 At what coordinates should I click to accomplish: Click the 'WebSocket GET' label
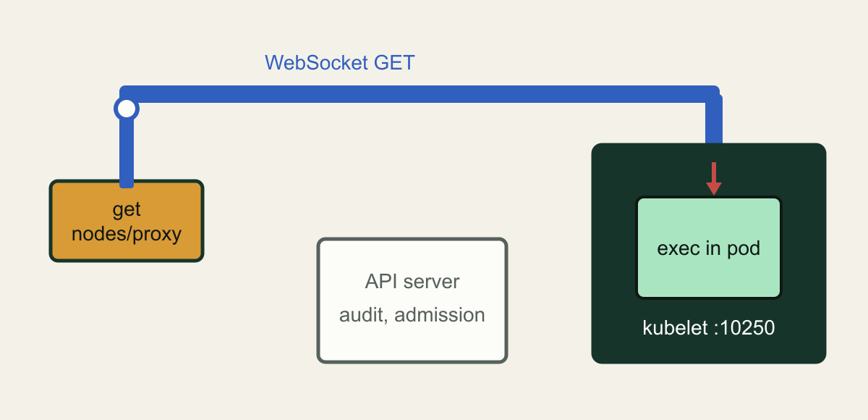click(x=340, y=63)
